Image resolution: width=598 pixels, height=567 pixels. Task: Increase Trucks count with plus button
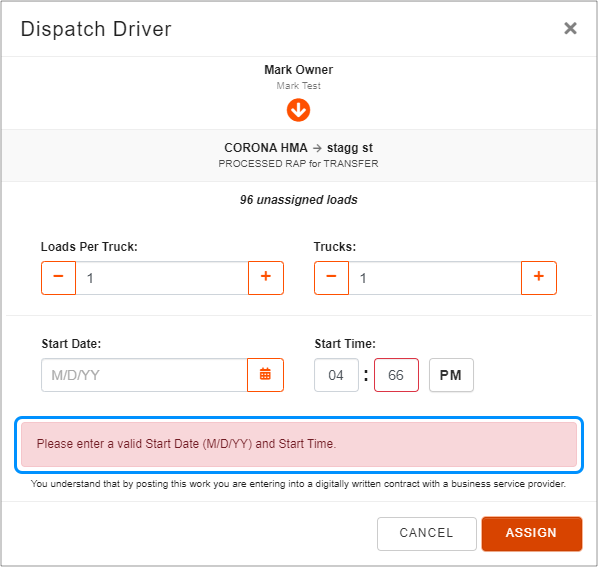click(x=539, y=278)
